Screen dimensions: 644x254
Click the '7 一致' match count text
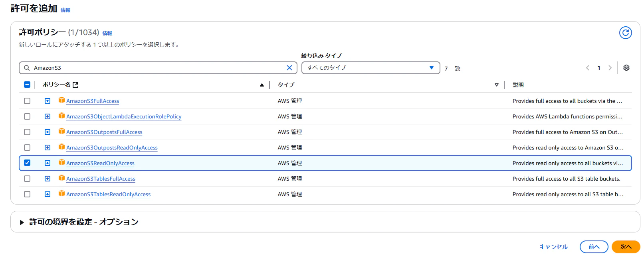(x=452, y=69)
